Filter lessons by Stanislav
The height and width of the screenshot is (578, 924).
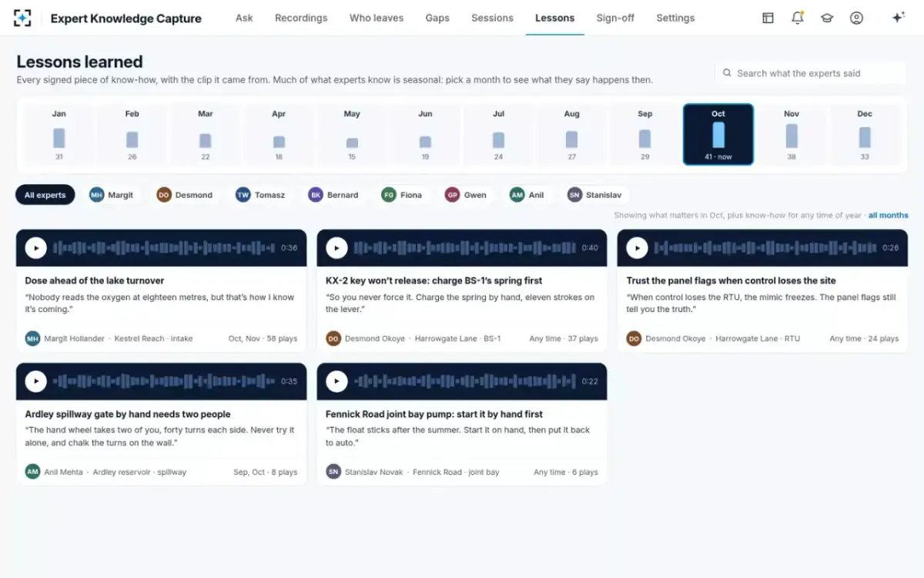click(x=595, y=195)
